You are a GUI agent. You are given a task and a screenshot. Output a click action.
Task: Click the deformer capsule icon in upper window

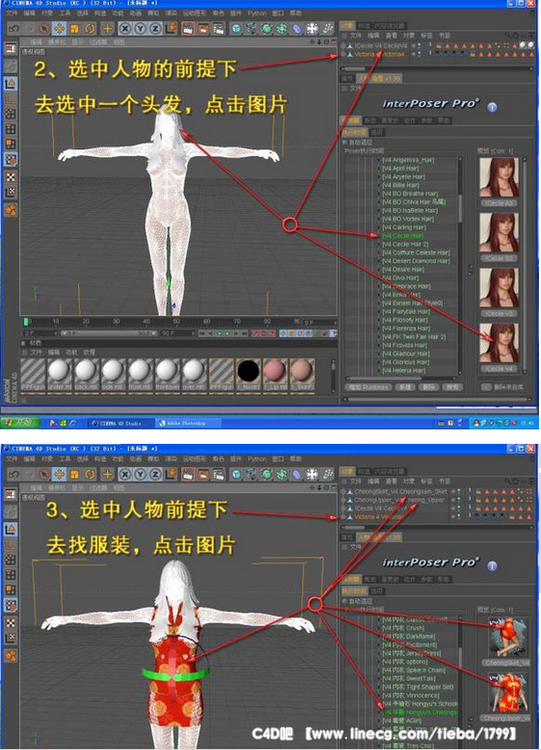pos(297,29)
